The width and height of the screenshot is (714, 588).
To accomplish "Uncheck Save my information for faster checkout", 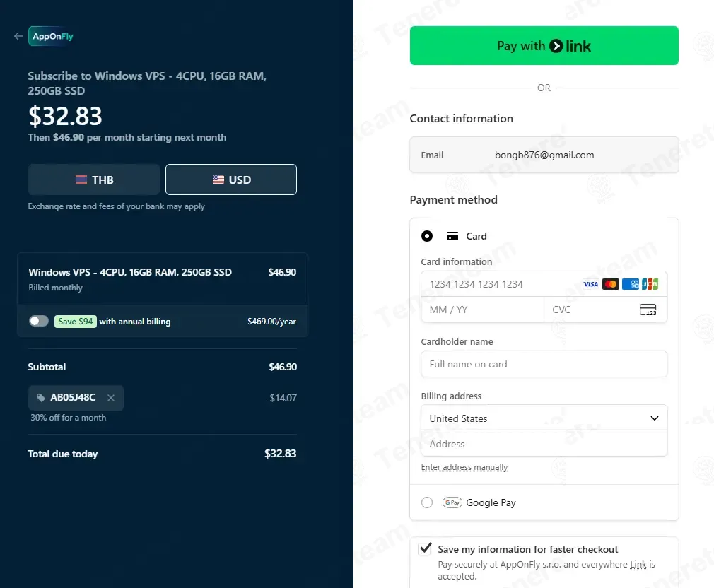I will (x=425, y=549).
